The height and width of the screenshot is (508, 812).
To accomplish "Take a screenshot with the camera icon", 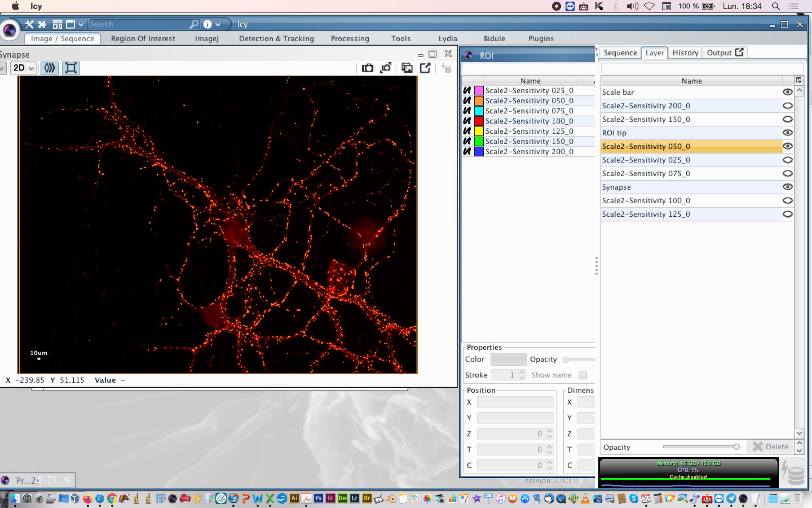I will (x=367, y=68).
